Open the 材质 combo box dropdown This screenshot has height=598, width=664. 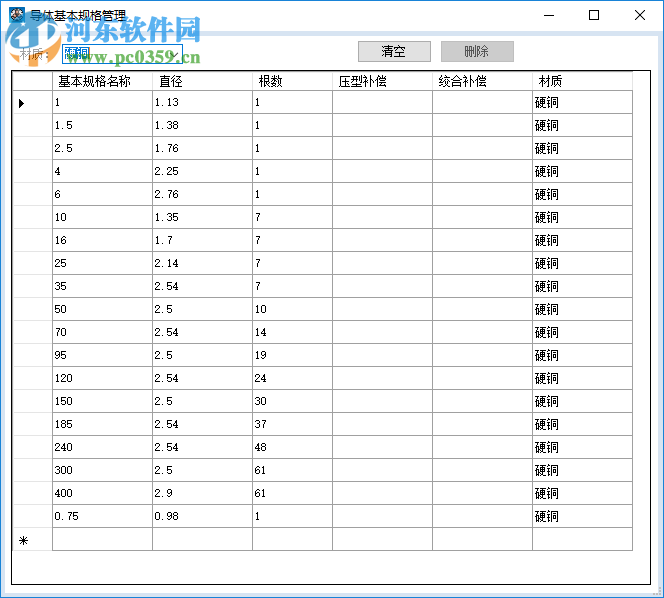coord(175,54)
